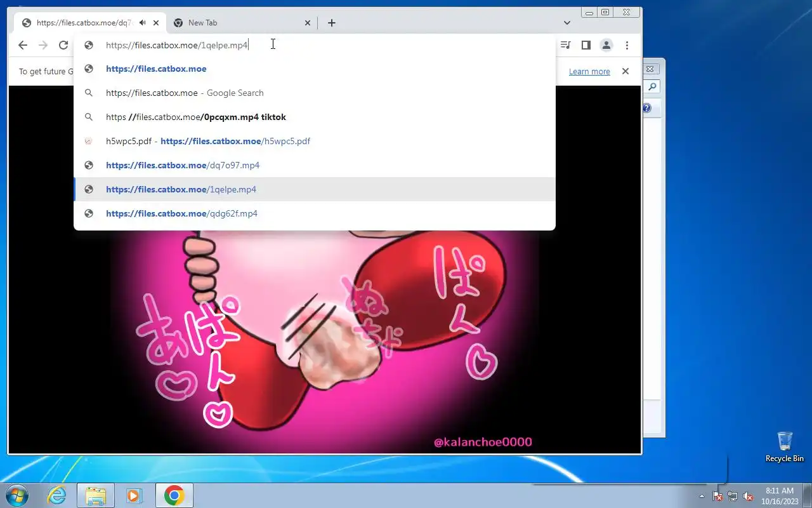This screenshot has width=812, height=508.
Task: Select the Recycle Bin desktop icon
Action: point(785,447)
